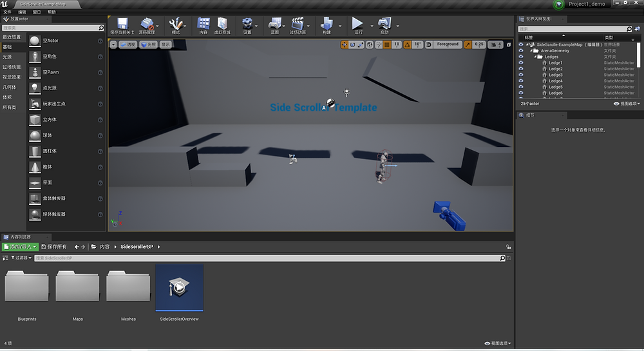Open the 透视 perspective view dropdown
644x351 pixels.
pyautogui.click(x=128, y=44)
